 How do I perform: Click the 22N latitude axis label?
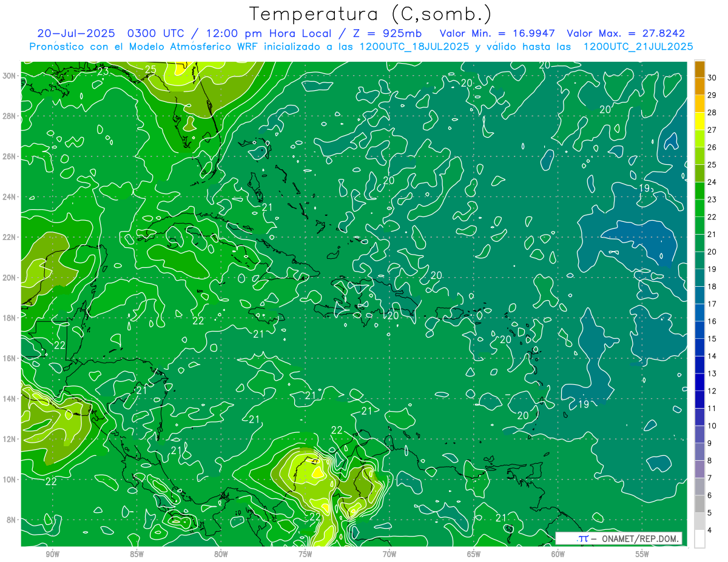point(10,237)
